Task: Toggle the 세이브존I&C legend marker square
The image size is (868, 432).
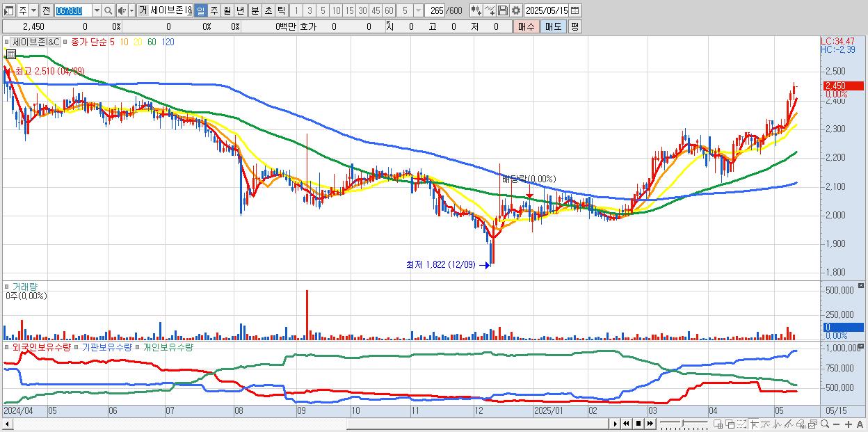Action: [8, 42]
